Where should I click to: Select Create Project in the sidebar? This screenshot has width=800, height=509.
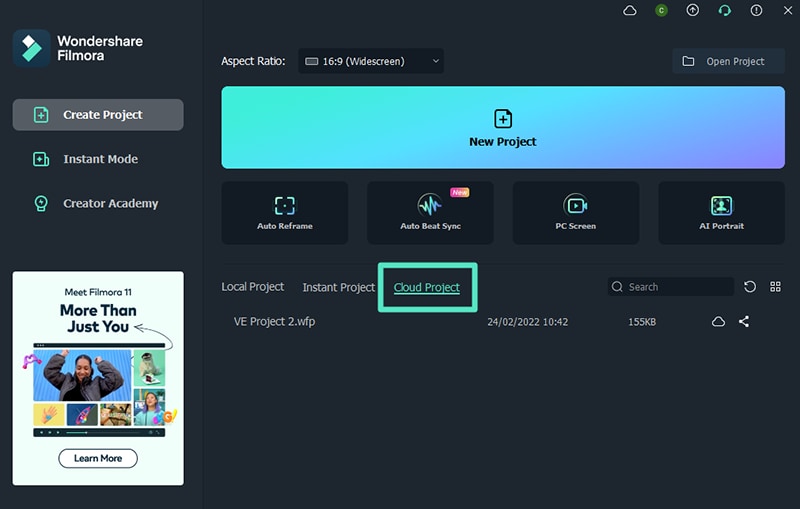point(98,115)
